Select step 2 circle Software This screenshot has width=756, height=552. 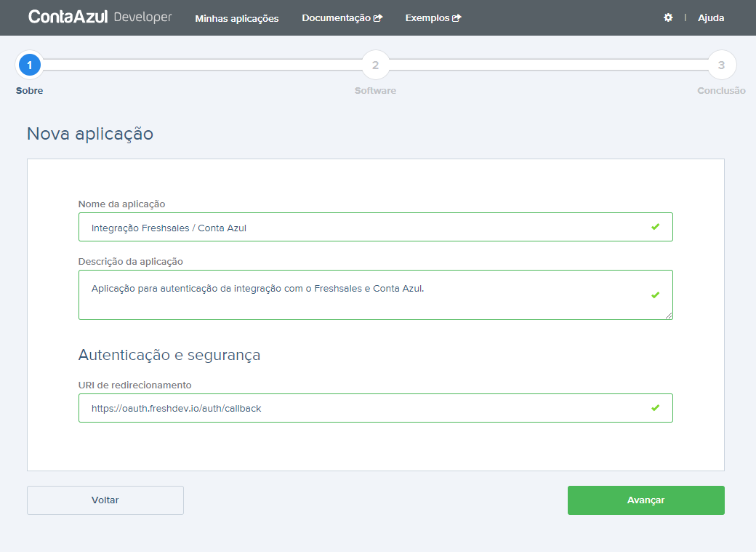376,65
